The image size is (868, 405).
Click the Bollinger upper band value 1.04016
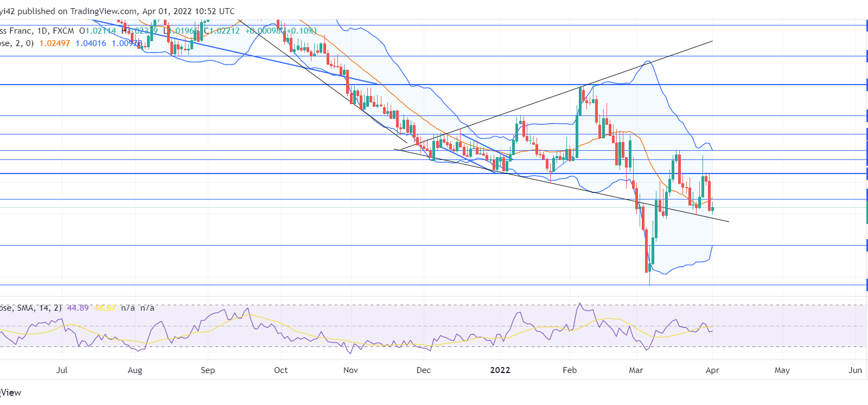point(91,43)
